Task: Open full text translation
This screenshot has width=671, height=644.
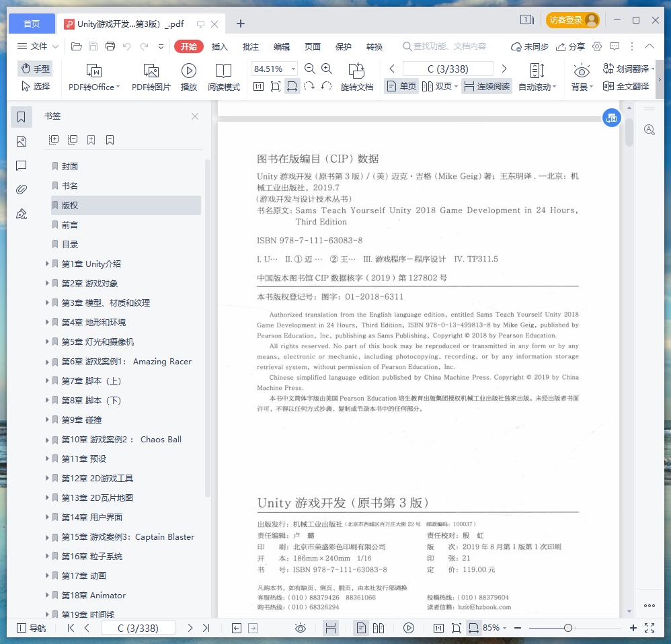Action: click(626, 87)
